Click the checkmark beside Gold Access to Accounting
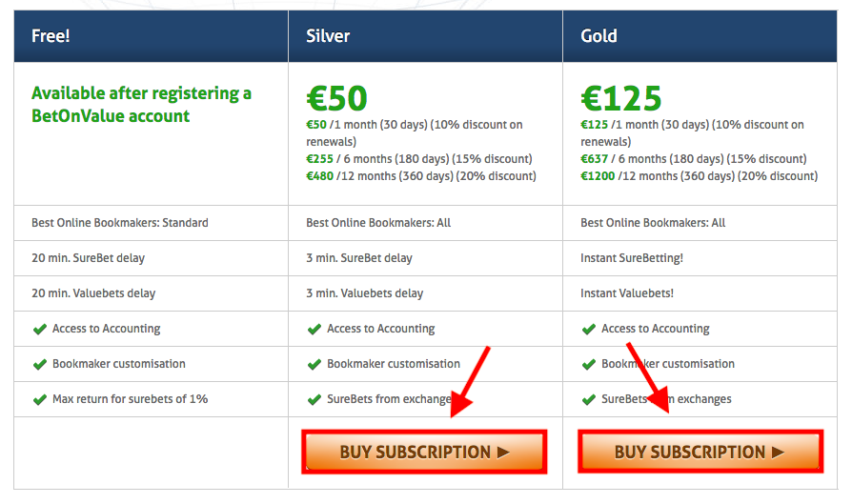 click(x=588, y=329)
